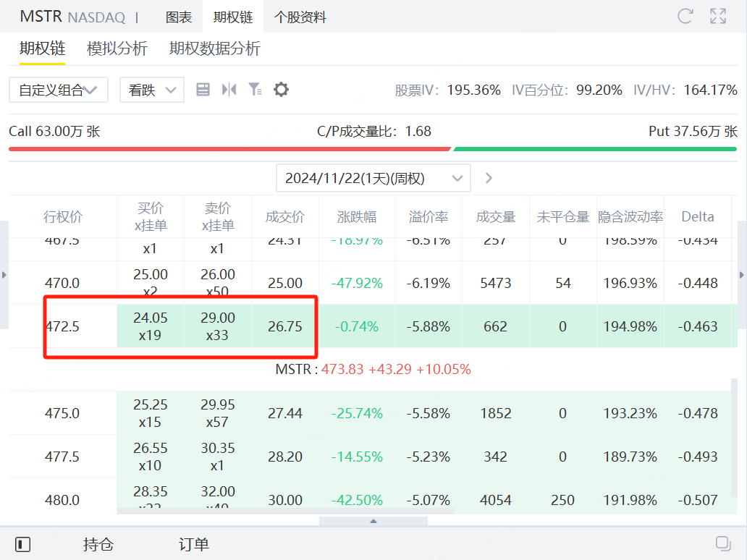
Task: Sort by 隐含波动率 column header
Action: (630, 216)
